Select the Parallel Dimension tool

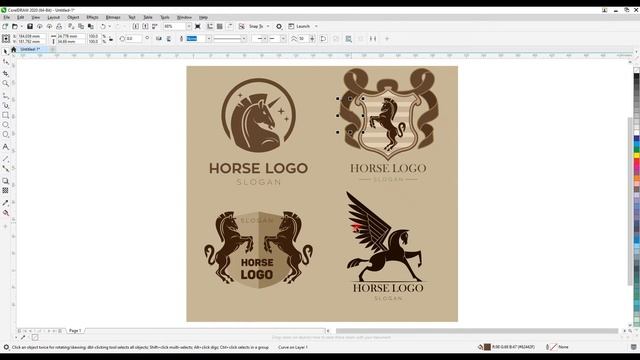(5, 159)
